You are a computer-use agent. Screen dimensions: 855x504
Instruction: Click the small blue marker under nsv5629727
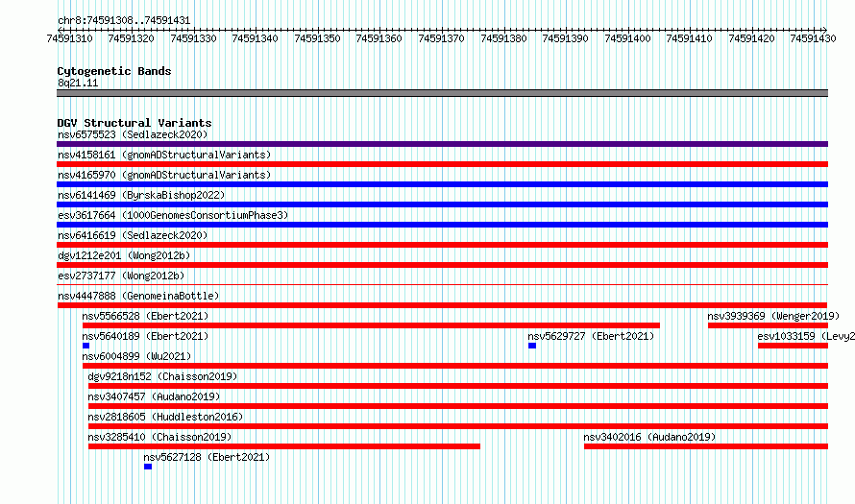(x=532, y=346)
